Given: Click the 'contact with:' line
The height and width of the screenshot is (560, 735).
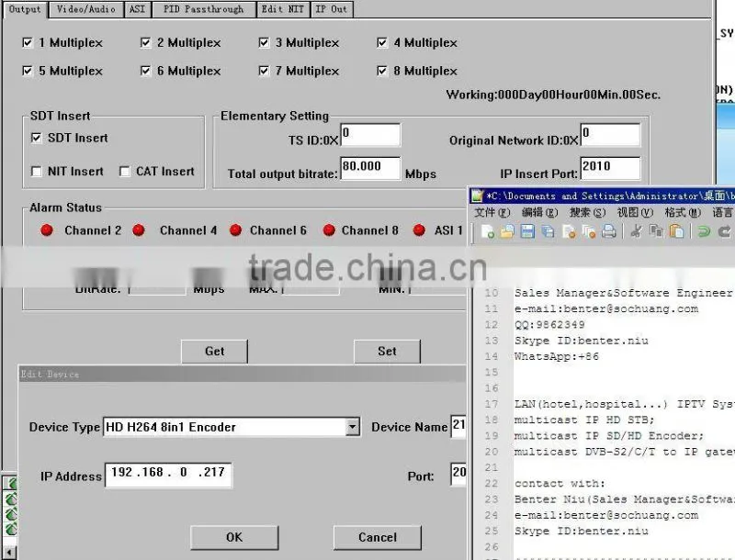Looking at the screenshot, I should [560, 484].
